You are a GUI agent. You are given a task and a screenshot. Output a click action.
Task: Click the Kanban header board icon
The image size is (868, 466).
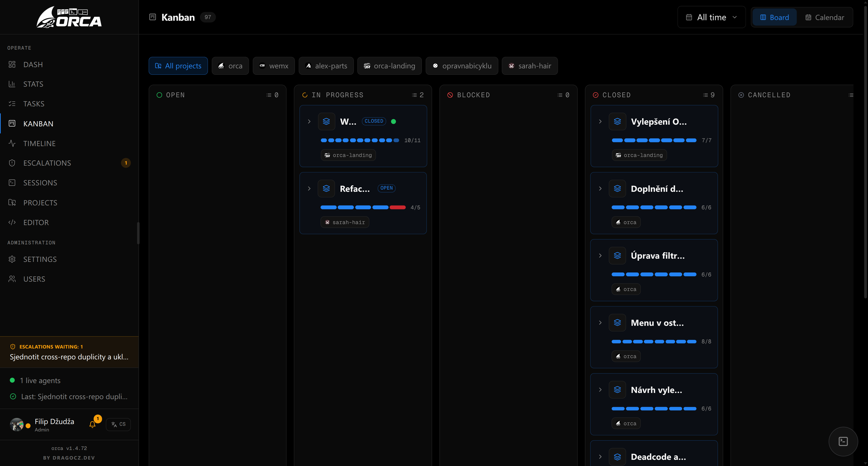pyautogui.click(x=153, y=17)
